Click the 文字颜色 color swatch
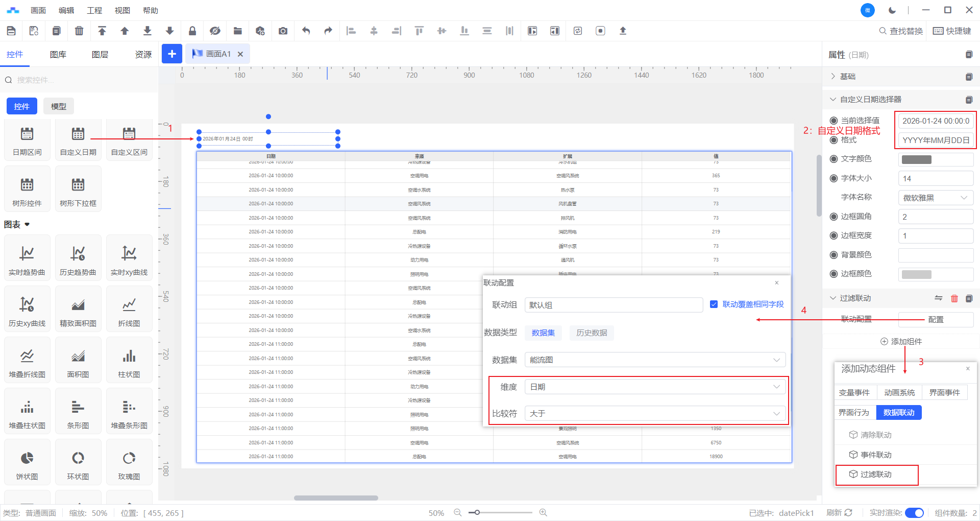The width and height of the screenshot is (980, 521). 917,159
